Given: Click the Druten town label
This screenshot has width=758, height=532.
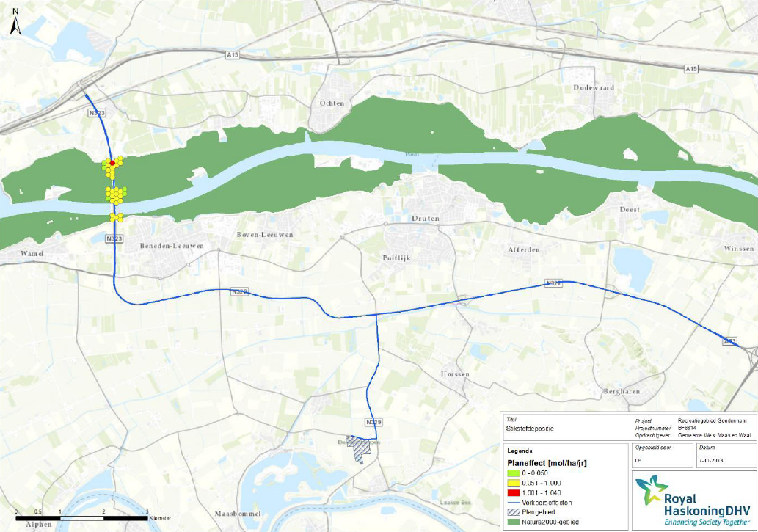Looking at the screenshot, I should [426, 219].
